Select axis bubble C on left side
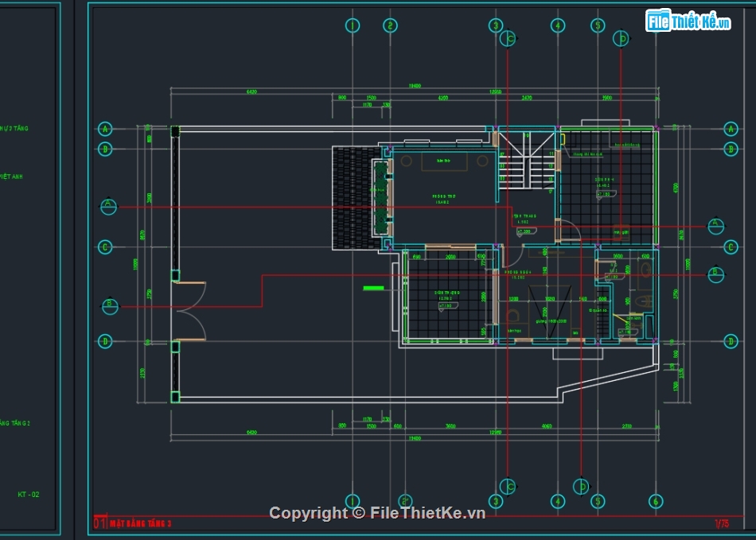Viewport: 756px width, 540px height. pyautogui.click(x=104, y=247)
